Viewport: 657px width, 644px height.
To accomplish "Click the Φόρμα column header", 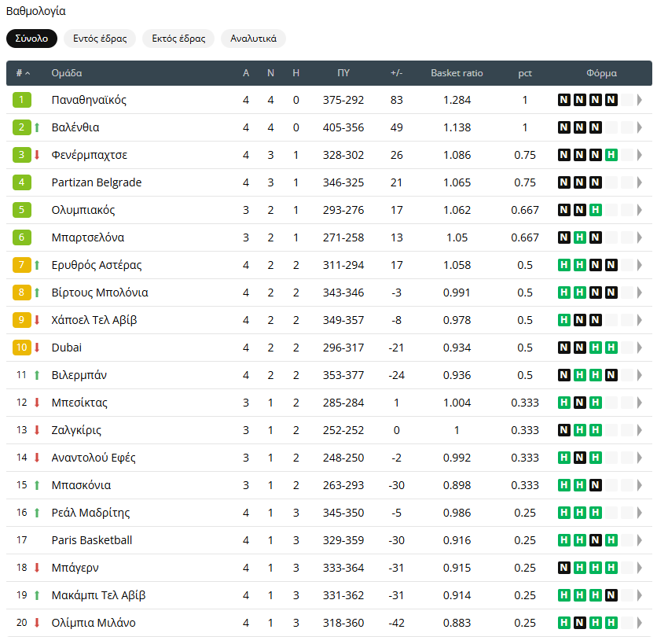I will pyautogui.click(x=601, y=73).
